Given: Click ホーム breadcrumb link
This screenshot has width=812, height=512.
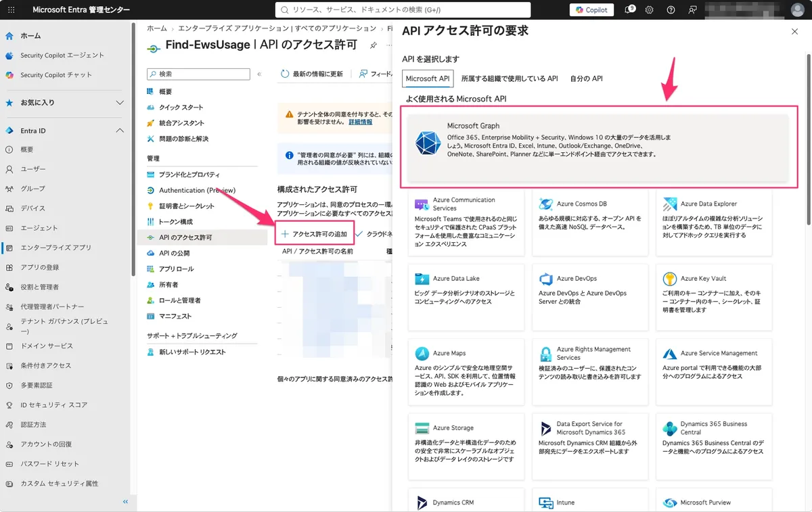Looking at the screenshot, I should (156, 28).
